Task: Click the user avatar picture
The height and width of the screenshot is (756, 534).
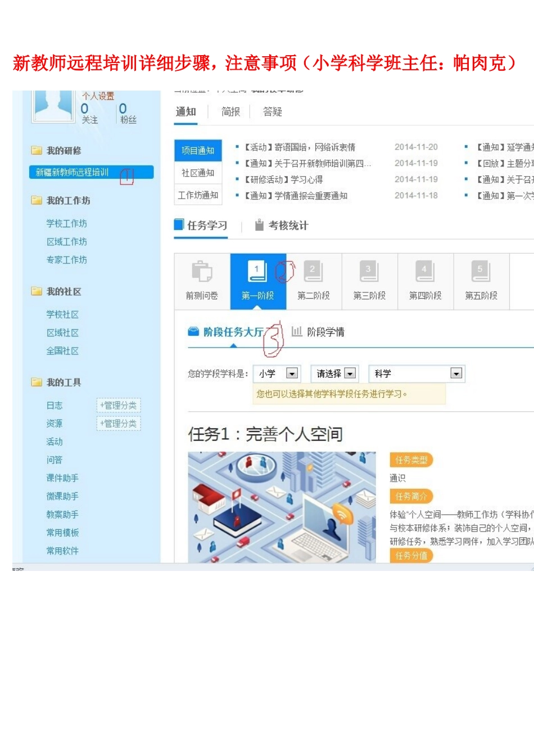Action: [53, 106]
